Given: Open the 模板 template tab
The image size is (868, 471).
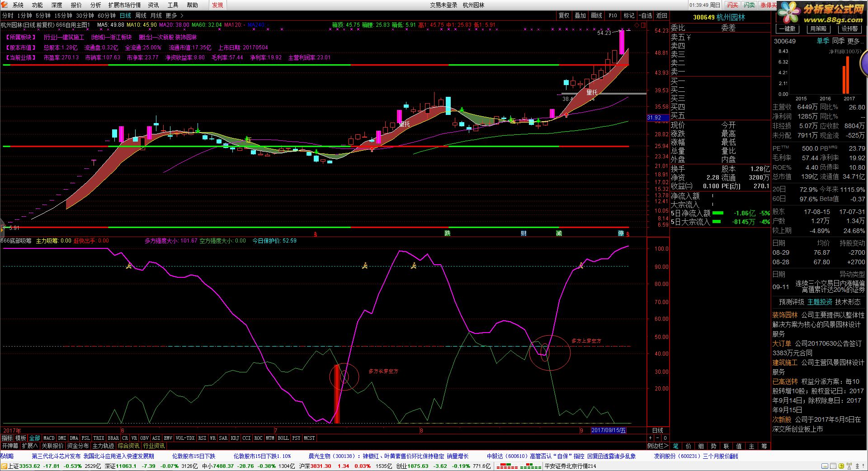Looking at the screenshot, I should pos(21,438).
